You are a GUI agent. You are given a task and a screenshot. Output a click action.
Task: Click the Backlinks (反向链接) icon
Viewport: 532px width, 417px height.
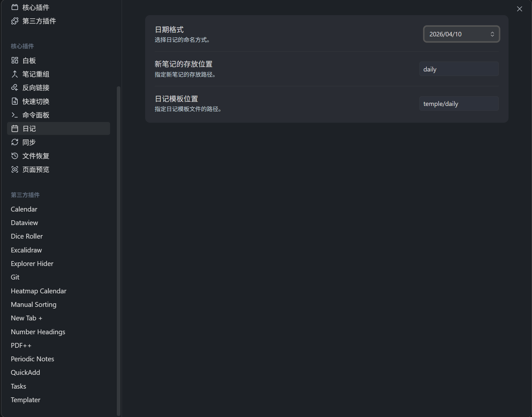(15, 88)
